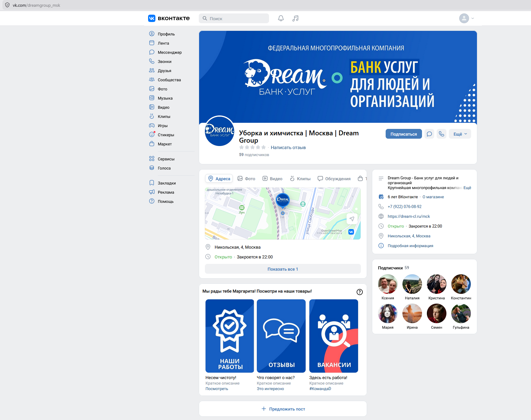Click the browser site security shield icon
Screen dimensions: 531x420
tap(7, 5)
